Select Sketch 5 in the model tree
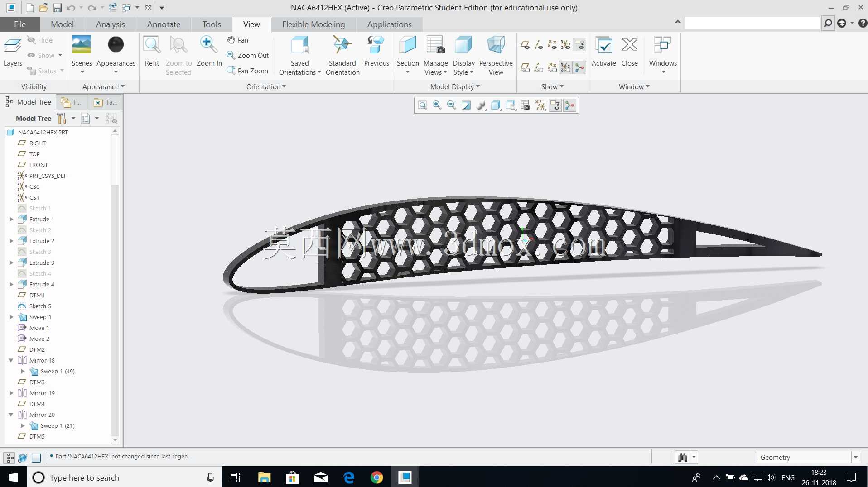Viewport: 868px width, 487px height. pos(40,306)
